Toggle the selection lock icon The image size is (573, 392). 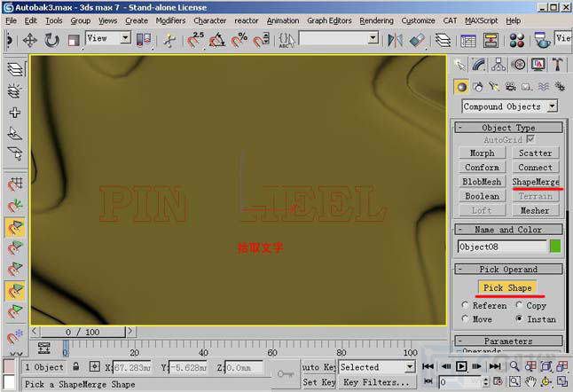tap(76, 366)
